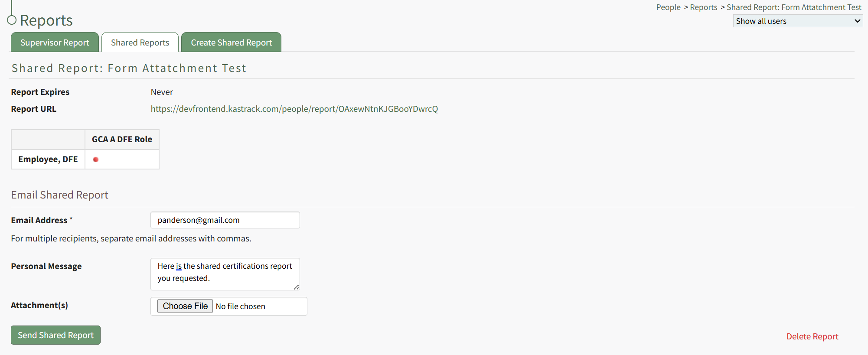Go to People in the breadcrumb
This screenshot has width=868, height=355.
[x=668, y=7]
